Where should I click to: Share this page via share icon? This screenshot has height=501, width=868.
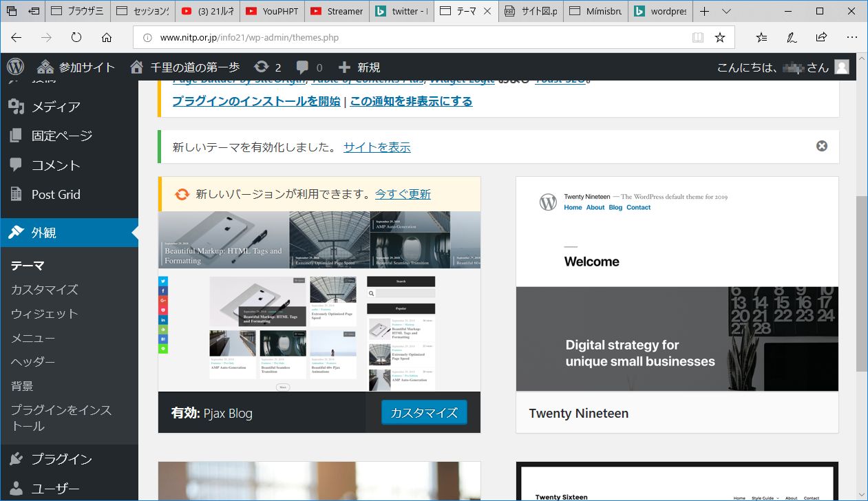pyautogui.click(x=821, y=38)
